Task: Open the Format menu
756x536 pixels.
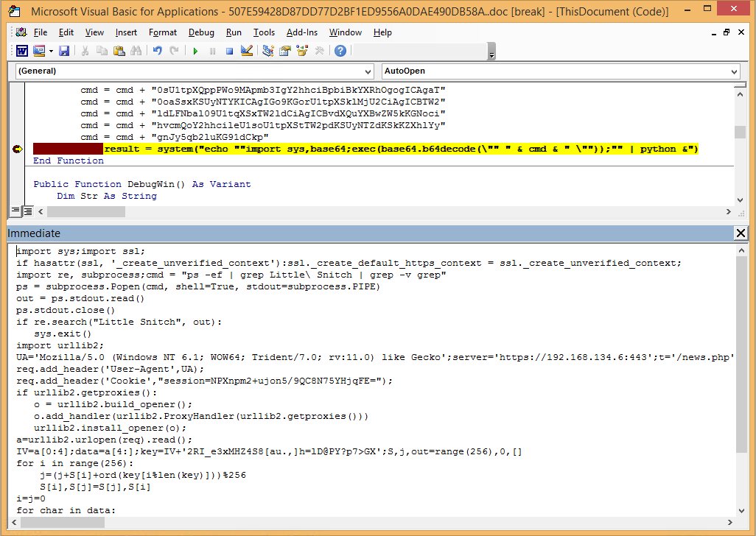Action: pyautogui.click(x=163, y=32)
